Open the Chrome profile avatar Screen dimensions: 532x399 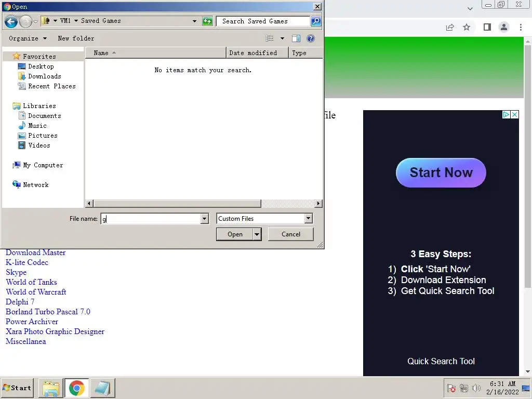tap(504, 27)
